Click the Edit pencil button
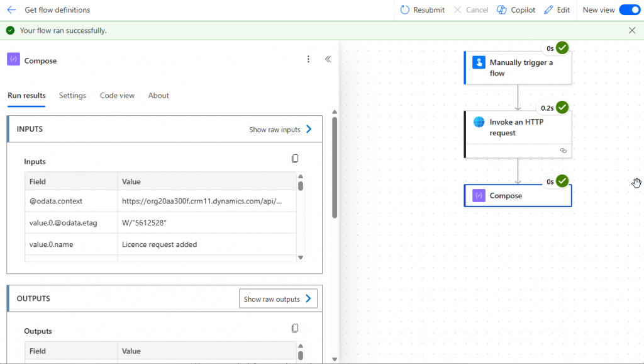Image resolution: width=644 pixels, height=364 pixels. (x=557, y=10)
